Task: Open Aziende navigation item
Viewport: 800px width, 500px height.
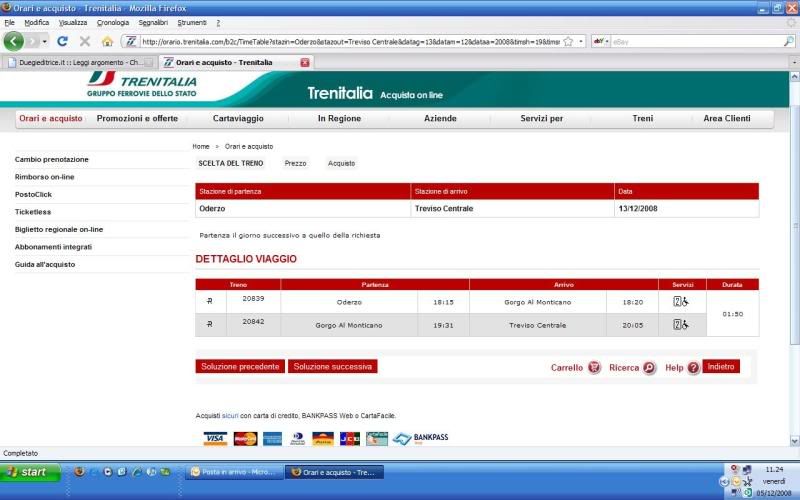Action: [x=440, y=118]
